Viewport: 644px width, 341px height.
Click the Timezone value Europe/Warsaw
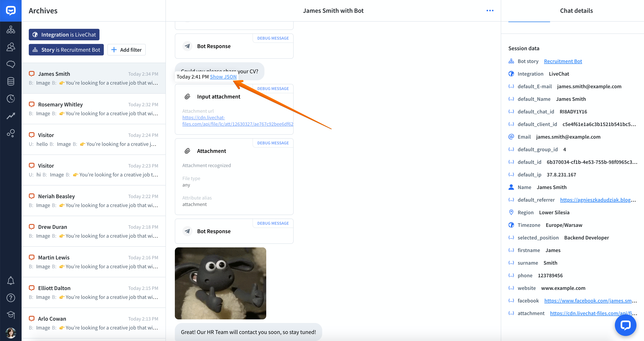tap(564, 225)
